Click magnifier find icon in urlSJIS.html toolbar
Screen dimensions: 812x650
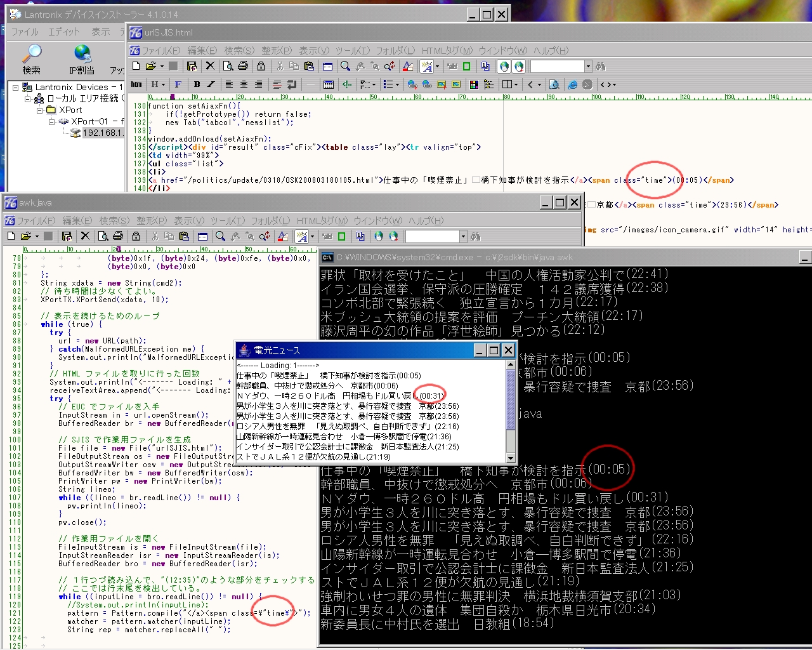click(x=345, y=66)
